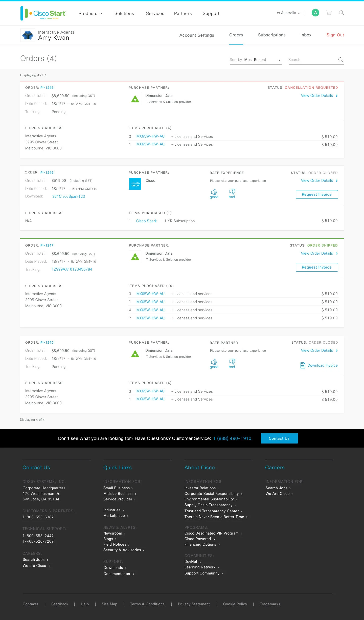Screen dimensions: 364x620
Task: Open the Sort by Most Recent dropdown
Action: click(x=256, y=60)
